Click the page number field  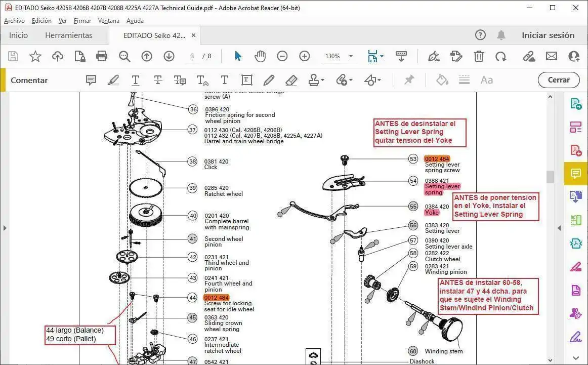point(192,56)
